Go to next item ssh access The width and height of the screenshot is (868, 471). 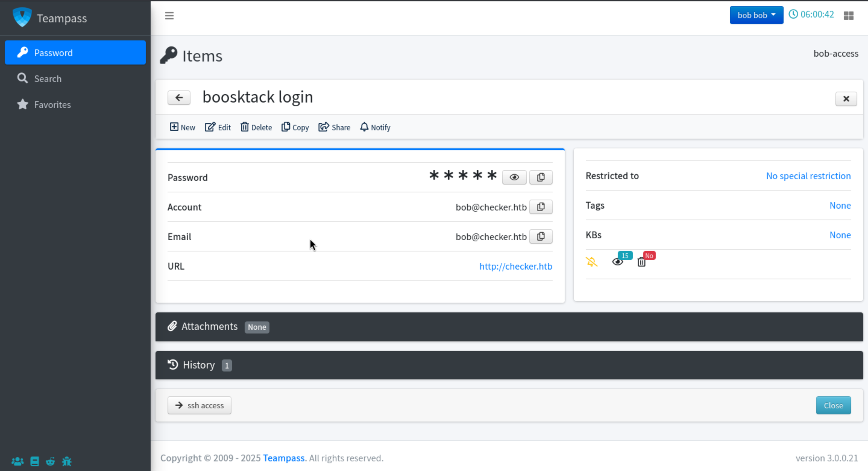click(x=199, y=405)
